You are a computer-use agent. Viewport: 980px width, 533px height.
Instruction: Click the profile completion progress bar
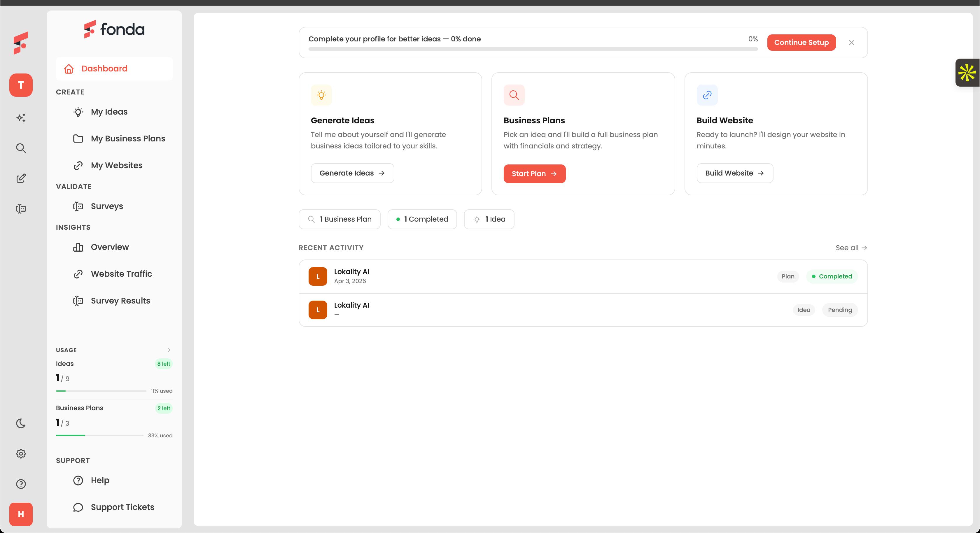[533, 49]
